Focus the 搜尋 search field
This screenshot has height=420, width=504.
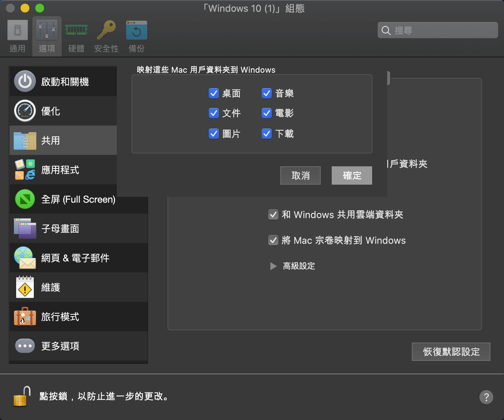click(x=438, y=30)
